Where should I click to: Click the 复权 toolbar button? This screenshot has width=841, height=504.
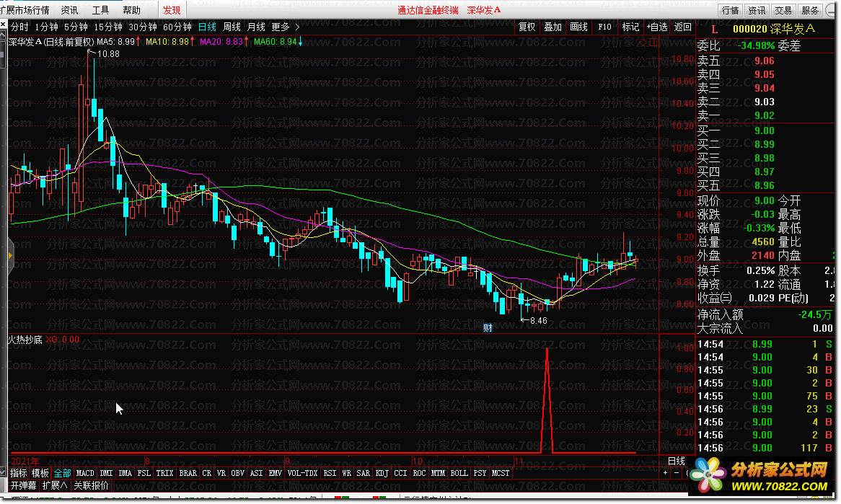click(527, 27)
